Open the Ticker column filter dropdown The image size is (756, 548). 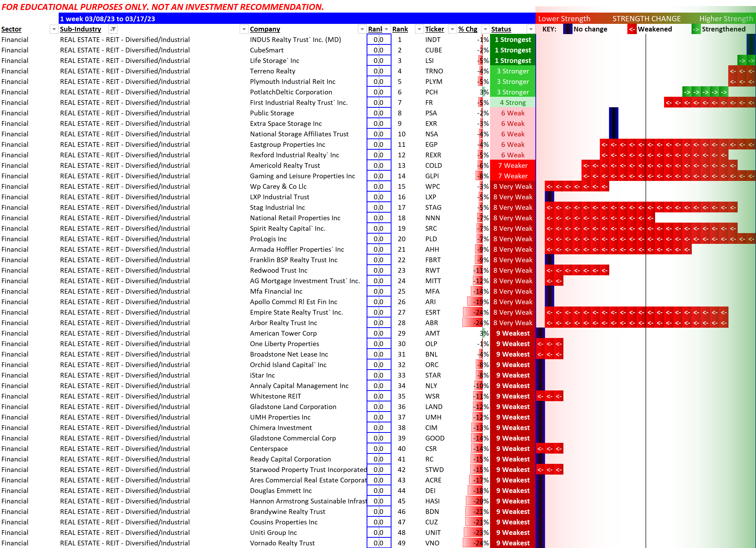[452, 29]
